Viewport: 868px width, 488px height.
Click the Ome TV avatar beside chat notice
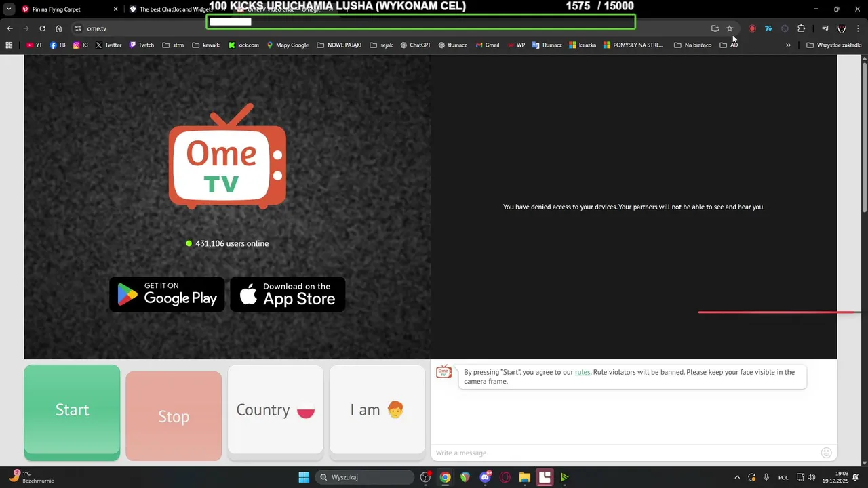443,371
